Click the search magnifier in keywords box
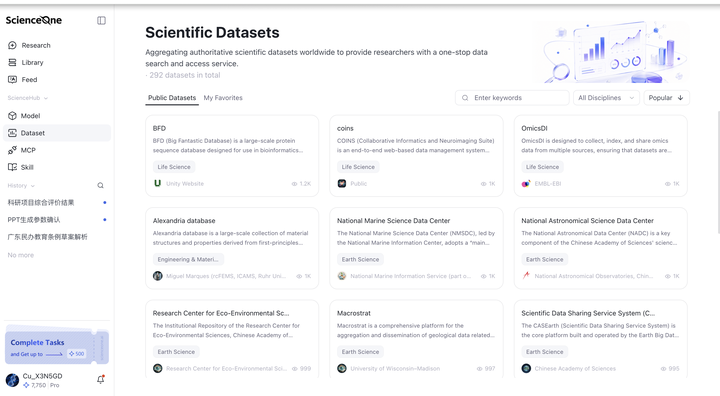The width and height of the screenshot is (720, 396). (x=465, y=98)
